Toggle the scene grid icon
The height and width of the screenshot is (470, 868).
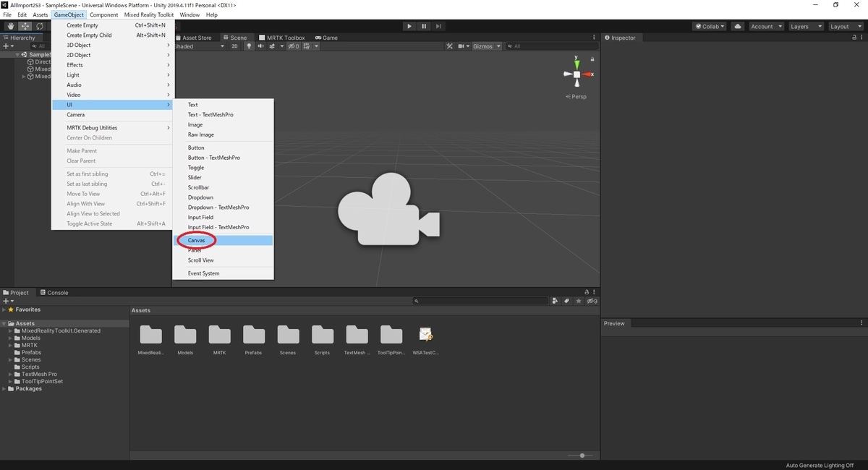coord(307,46)
